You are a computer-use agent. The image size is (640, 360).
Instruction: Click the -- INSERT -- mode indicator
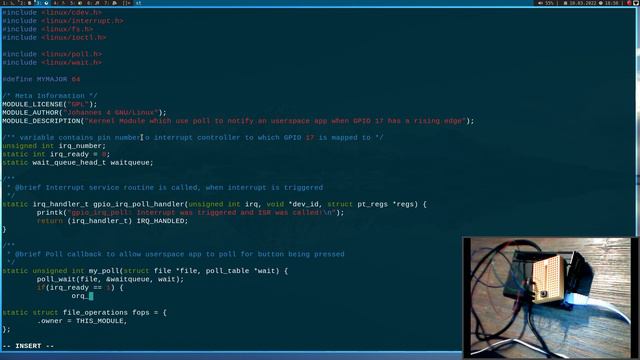28,346
